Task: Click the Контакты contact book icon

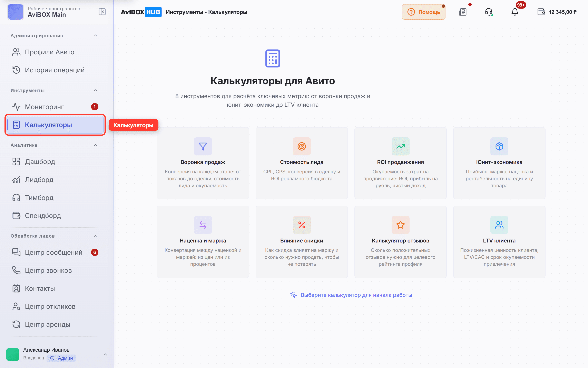Action: pyautogui.click(x=16, y=288)
